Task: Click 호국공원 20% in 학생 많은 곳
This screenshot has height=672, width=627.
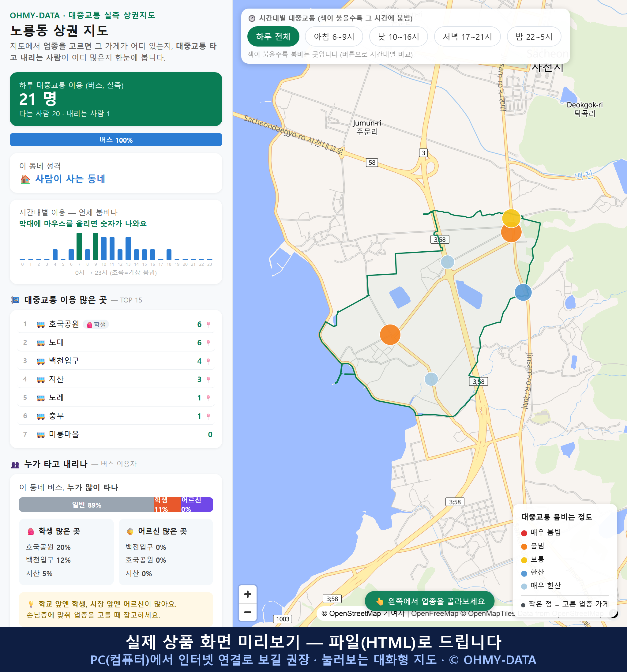Action: point(48,547)
